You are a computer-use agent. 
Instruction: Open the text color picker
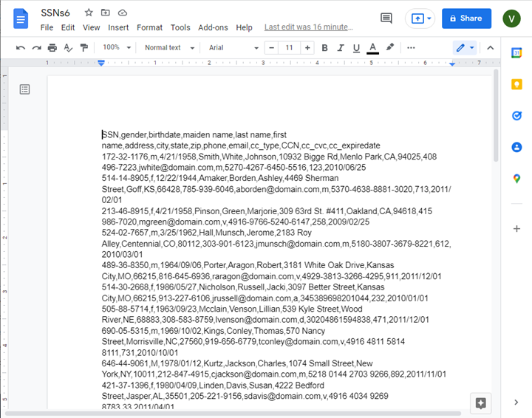click(x=372, y=48)
